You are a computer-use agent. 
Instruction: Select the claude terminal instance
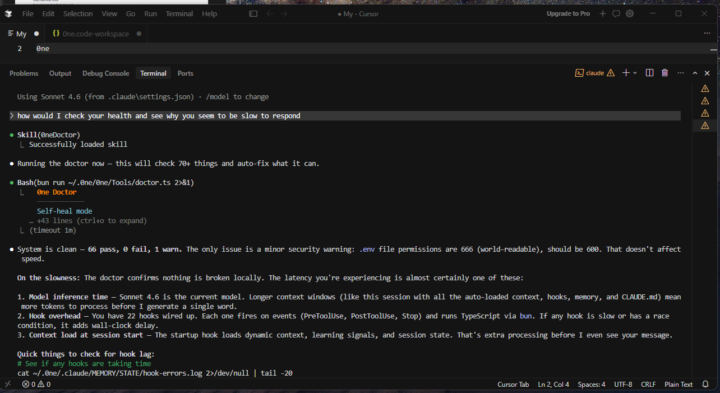point(595,73)
